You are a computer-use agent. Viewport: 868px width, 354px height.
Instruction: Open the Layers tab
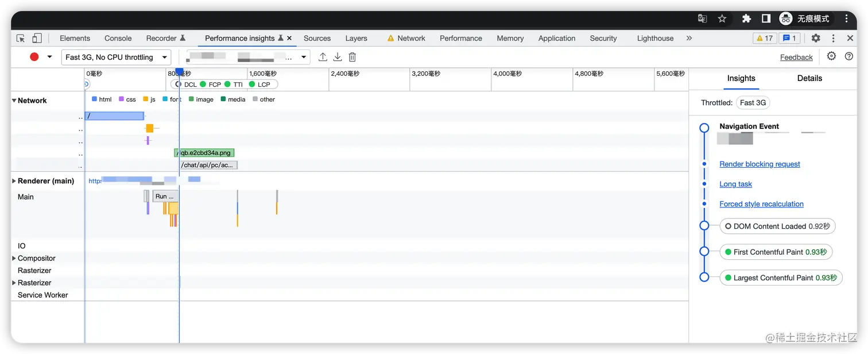pos(356,39)
